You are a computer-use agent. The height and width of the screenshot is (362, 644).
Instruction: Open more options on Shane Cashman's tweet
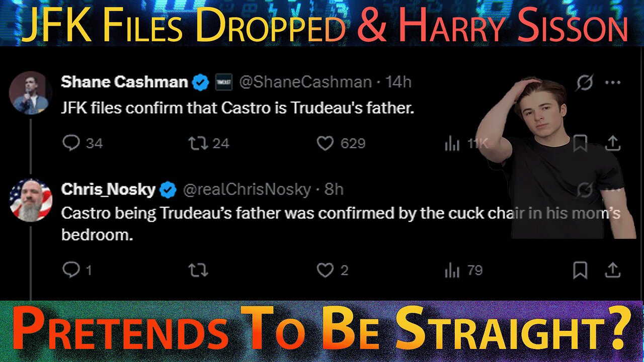click(612, 82)
